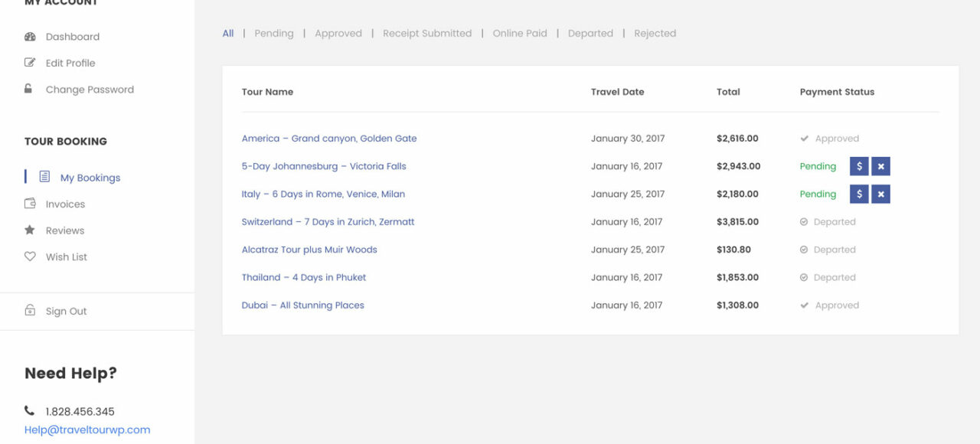Click the Reviews star icon
Screen dimensions: 980x444
pos(30,230)
